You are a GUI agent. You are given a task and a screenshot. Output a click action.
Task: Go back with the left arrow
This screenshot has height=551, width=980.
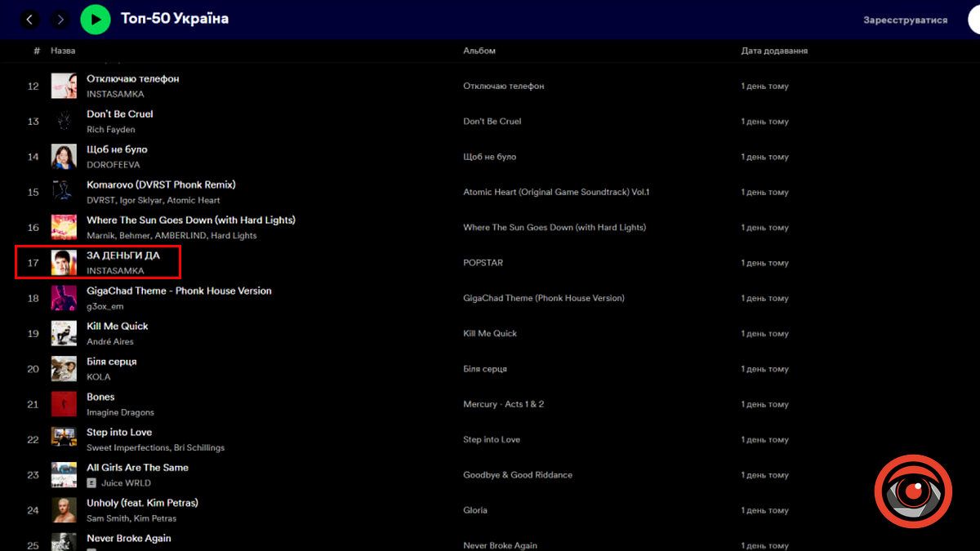(30, 19)
